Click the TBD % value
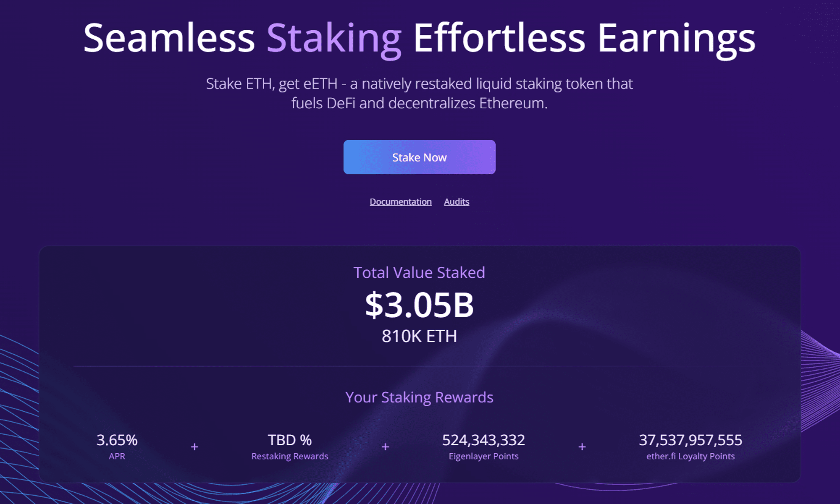The width and height of the screenshot is (840, 504). [x=290, y=440]
